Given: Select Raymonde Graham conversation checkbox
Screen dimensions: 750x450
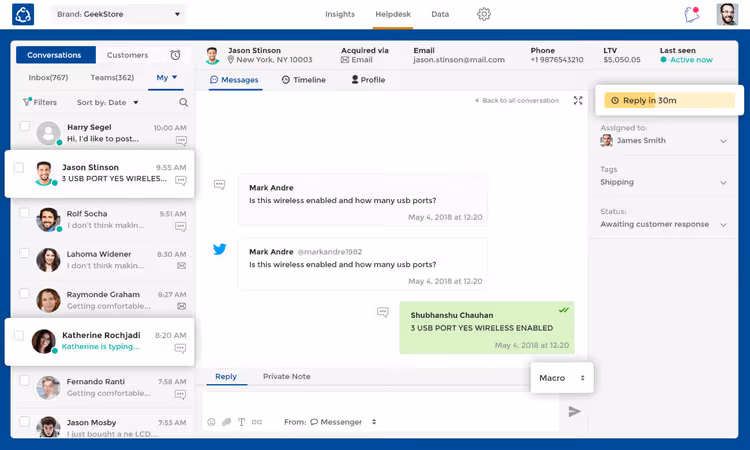Looking at the screenshot, I should [x=24, y=294].
